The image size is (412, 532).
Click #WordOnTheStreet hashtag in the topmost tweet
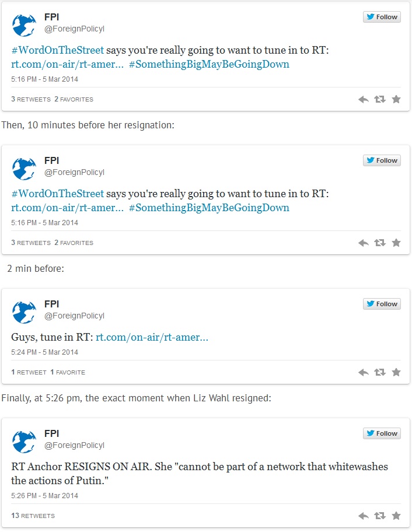point(57,50)
